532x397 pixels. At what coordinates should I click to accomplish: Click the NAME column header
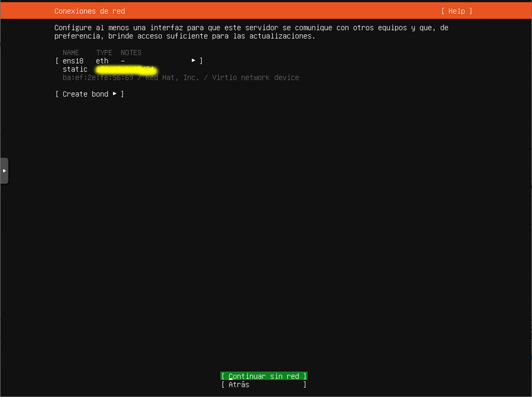[71, 53]
